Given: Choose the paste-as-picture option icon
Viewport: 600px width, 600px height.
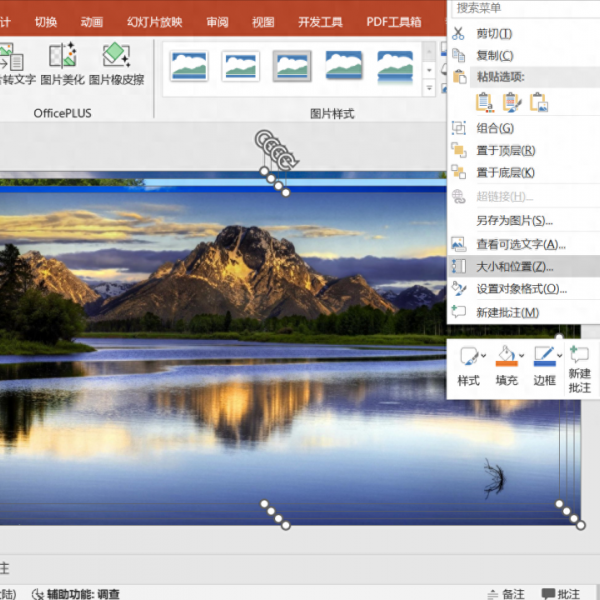Looking at the screenshot, I should [539, 101].
